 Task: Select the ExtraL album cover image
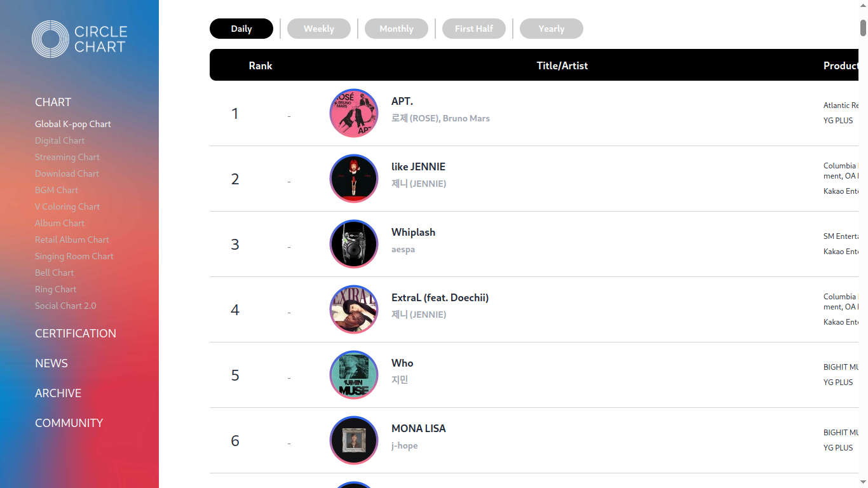(x=354, y=309)
